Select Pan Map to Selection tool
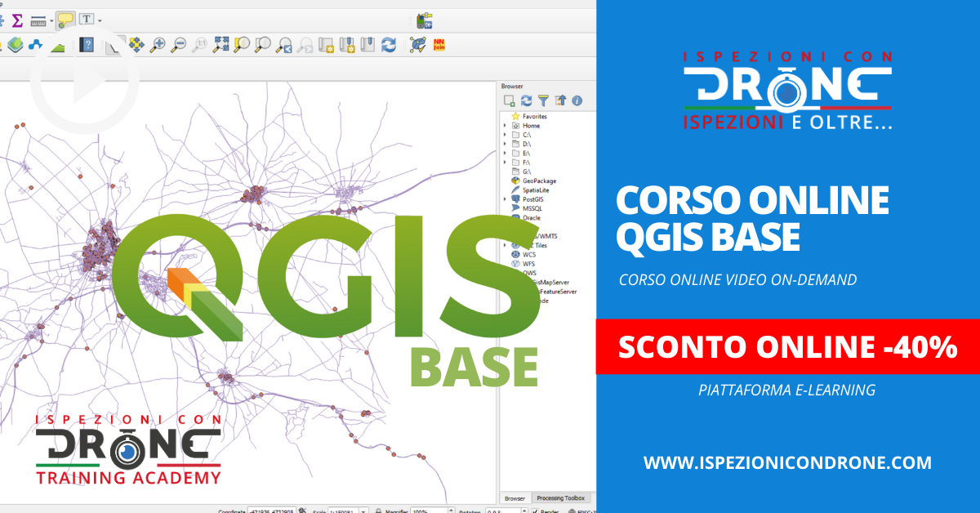Viewport: 980px width, 513px height. 136,44
